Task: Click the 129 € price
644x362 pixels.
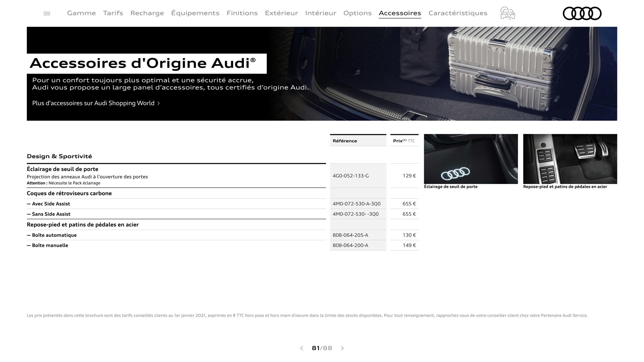Action: tap(409, 176)
